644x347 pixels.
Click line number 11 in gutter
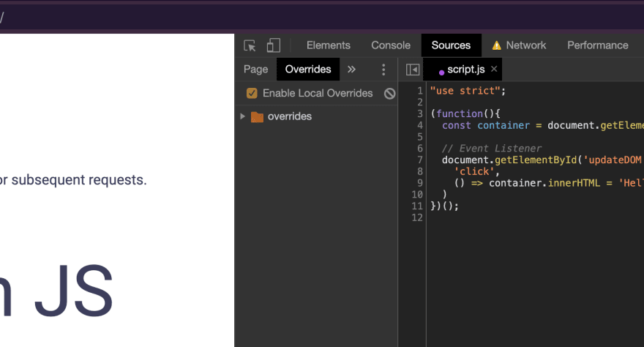click(x=417, y=206)
